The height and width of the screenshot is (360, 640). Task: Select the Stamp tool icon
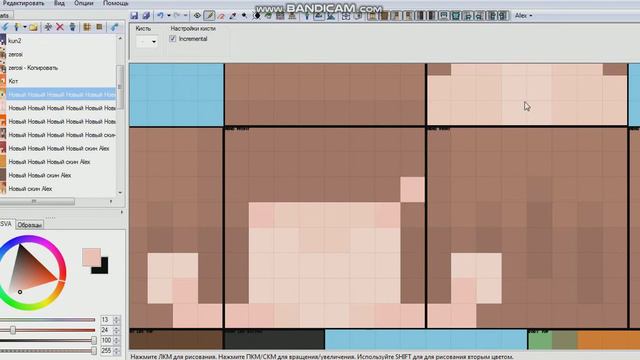coord(292,16)
